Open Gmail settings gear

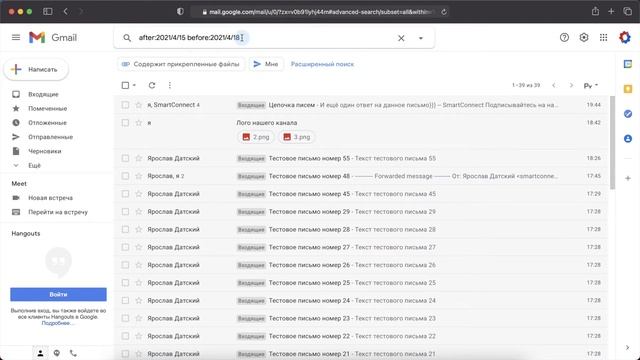(x=584, y=38)
